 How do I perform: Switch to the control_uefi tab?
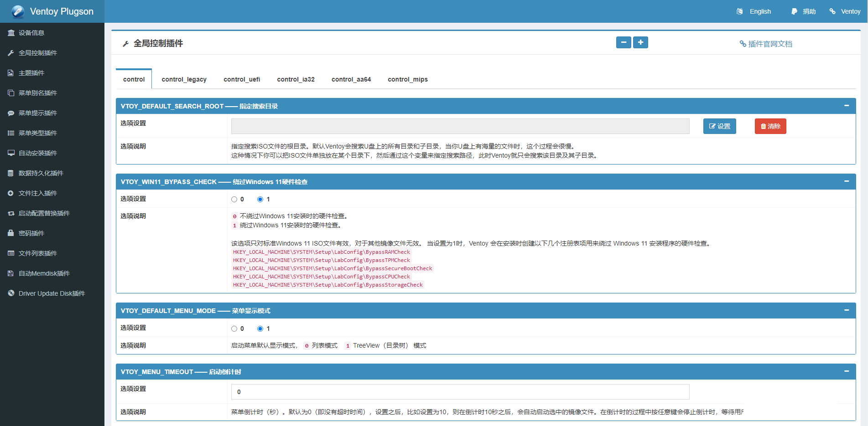pos(242,79)
